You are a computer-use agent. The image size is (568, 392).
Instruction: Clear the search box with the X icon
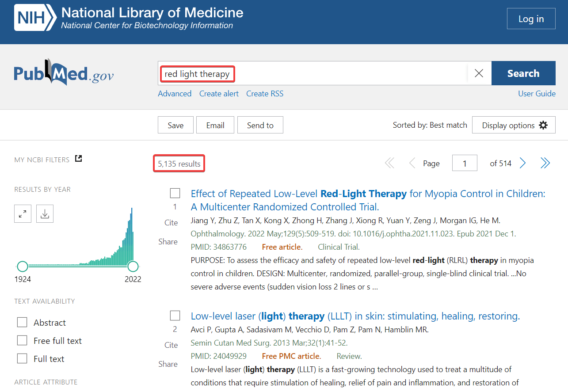[479, 73]
